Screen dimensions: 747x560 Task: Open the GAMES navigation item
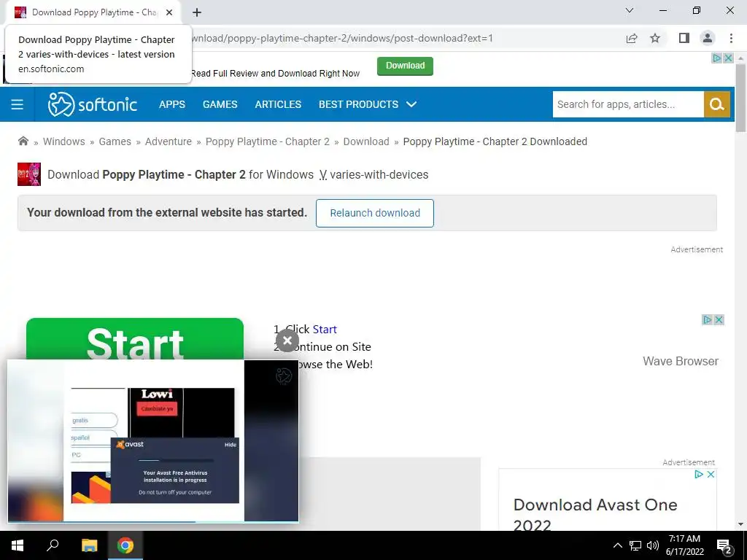pyautogui.click(x=220, y=104)
